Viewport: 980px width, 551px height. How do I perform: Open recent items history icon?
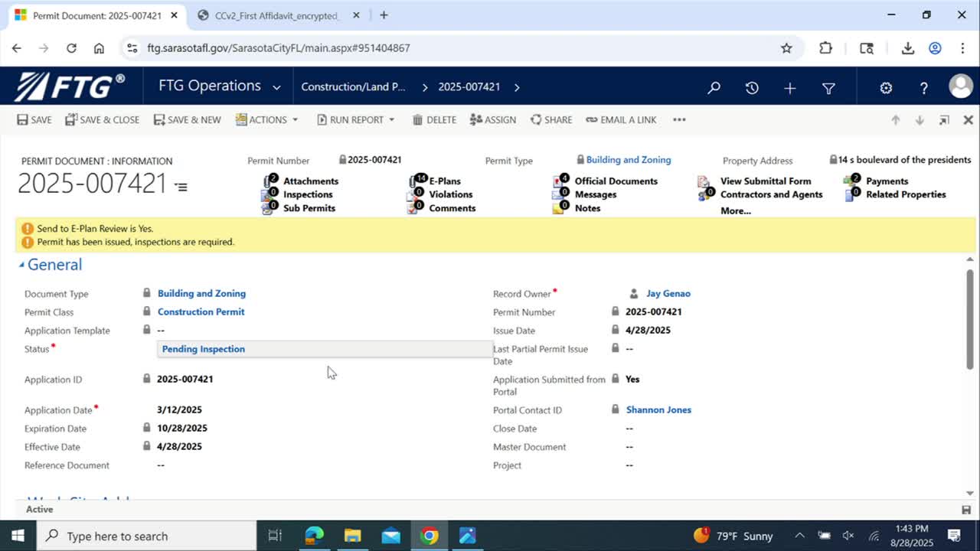(752, 88)
